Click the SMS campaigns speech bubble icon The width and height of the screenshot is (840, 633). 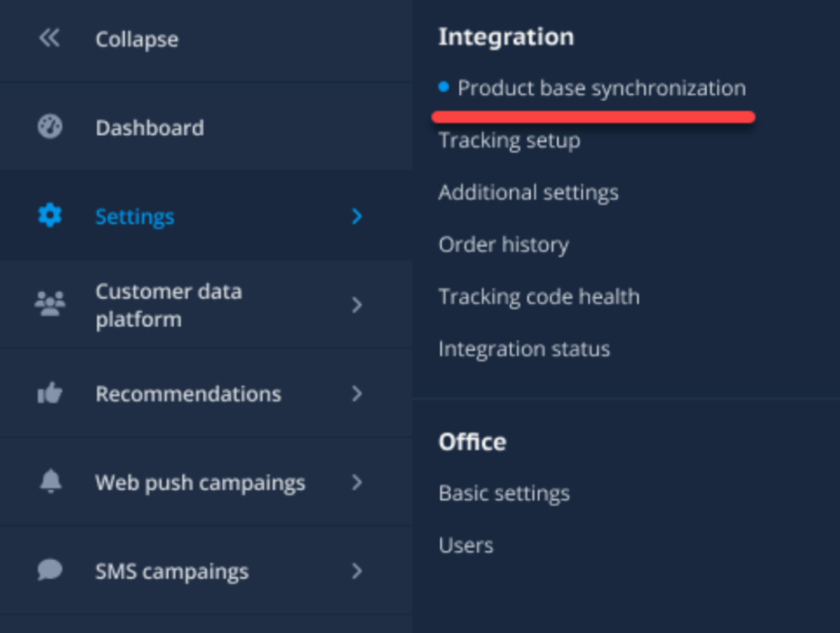[50, 570]
